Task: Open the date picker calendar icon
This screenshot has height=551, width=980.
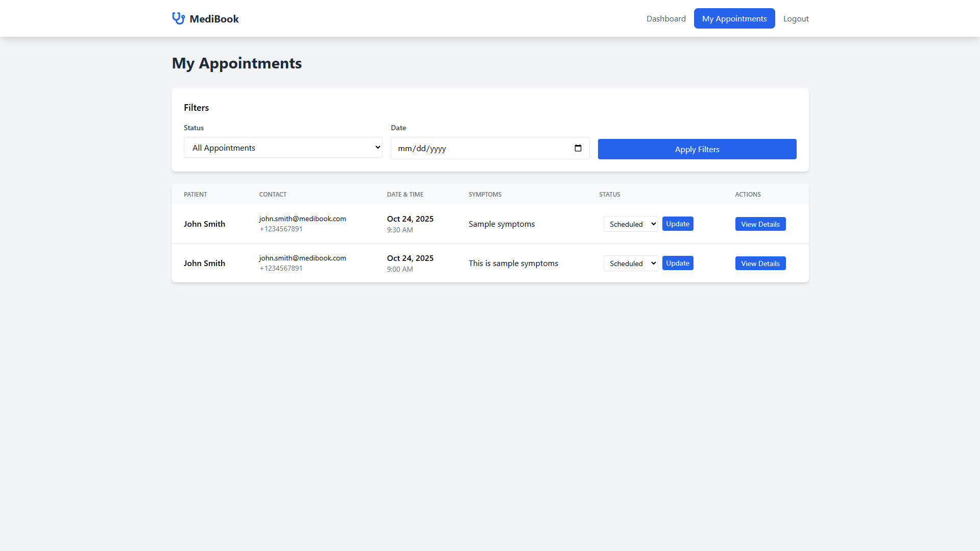Action: point(578,148)
